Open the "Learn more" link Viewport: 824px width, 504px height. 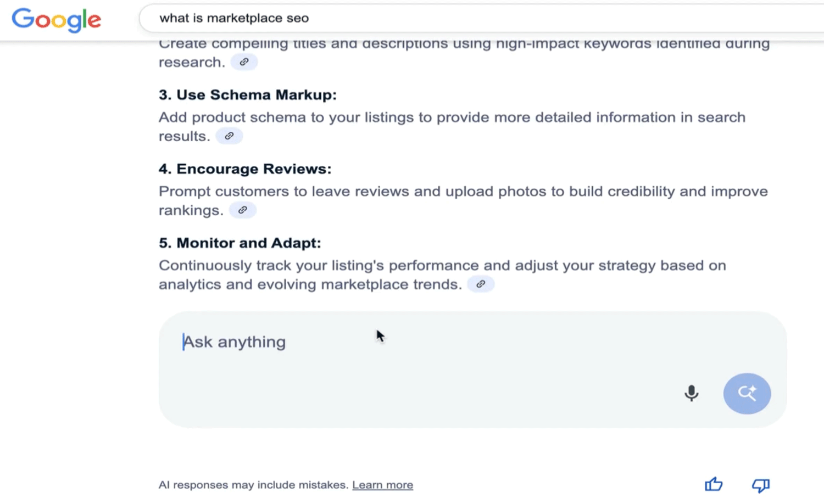click(382, 485)
